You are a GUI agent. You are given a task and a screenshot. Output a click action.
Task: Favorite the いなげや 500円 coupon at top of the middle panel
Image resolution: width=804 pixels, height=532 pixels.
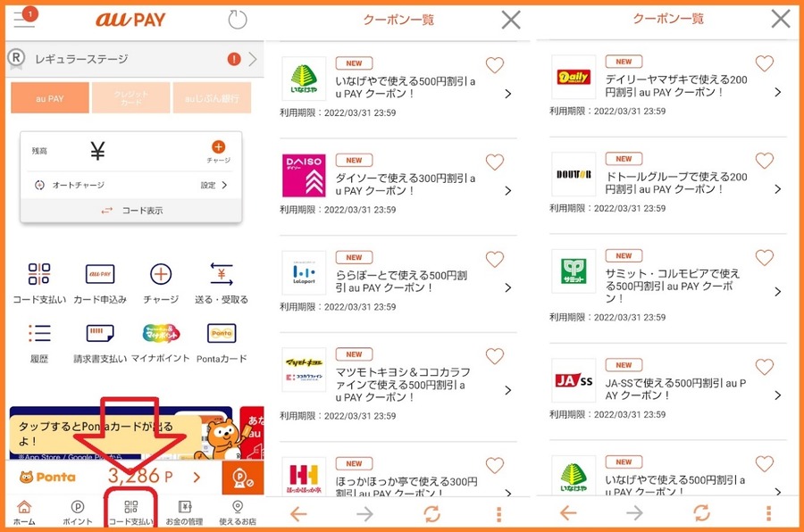tap(495, 65)
